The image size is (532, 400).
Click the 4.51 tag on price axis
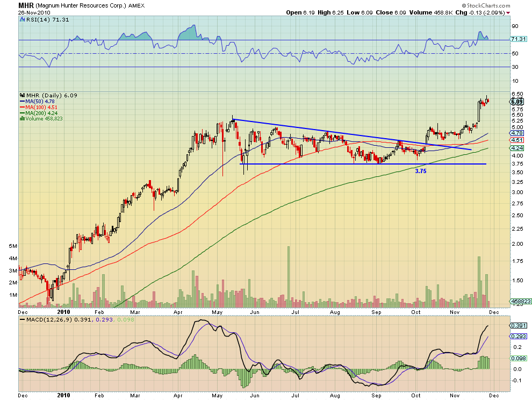(517, 140)
